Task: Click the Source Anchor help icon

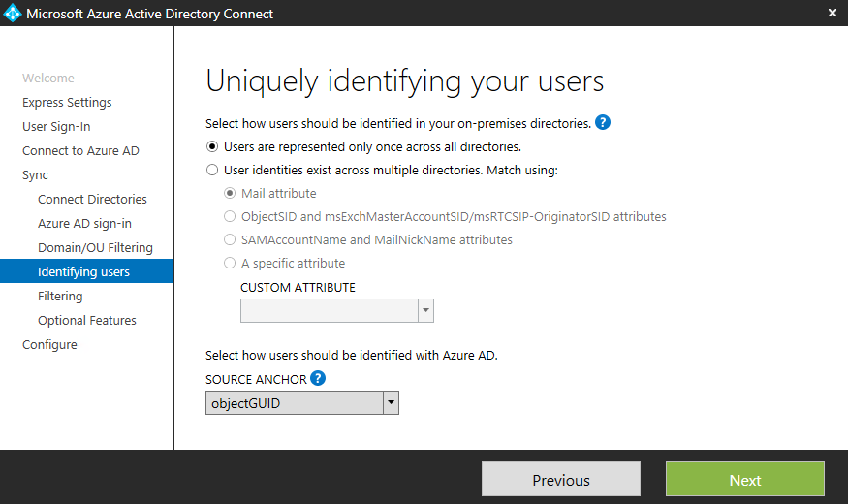Action: 318,379
